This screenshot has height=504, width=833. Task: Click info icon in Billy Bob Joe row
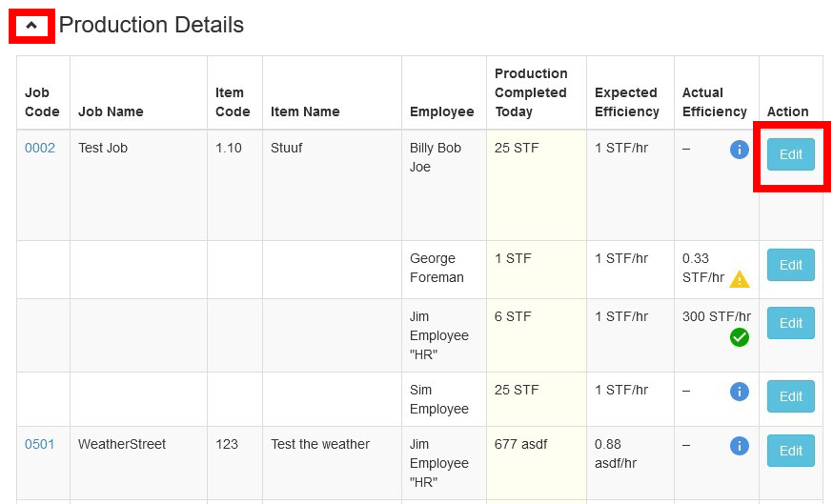[739, 150]
